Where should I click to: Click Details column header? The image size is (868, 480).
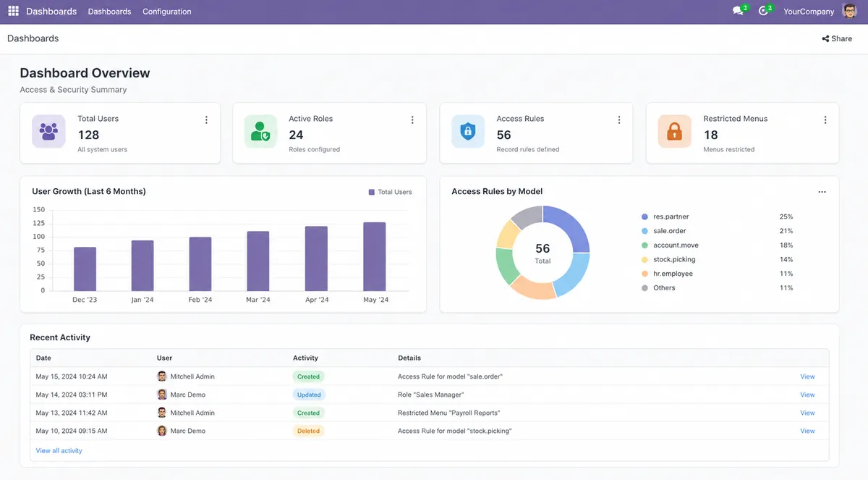click(x=409, y=358)
